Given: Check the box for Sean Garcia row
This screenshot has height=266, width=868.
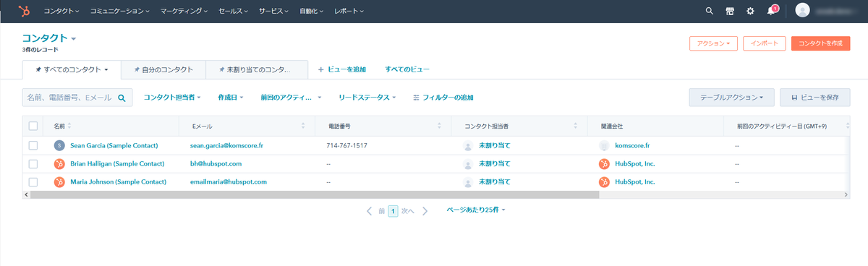Looking at the screenshot, I should click(x=33, y=145).
